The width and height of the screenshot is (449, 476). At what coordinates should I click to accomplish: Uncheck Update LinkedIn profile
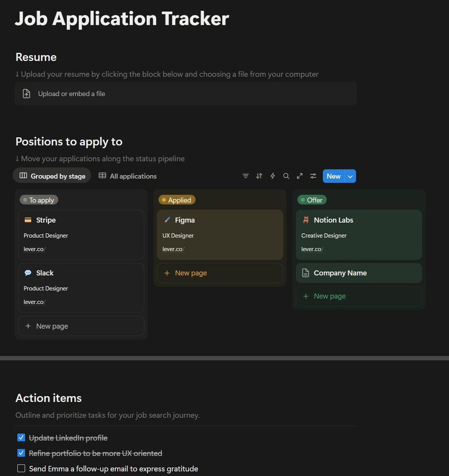tap(21, 438)
